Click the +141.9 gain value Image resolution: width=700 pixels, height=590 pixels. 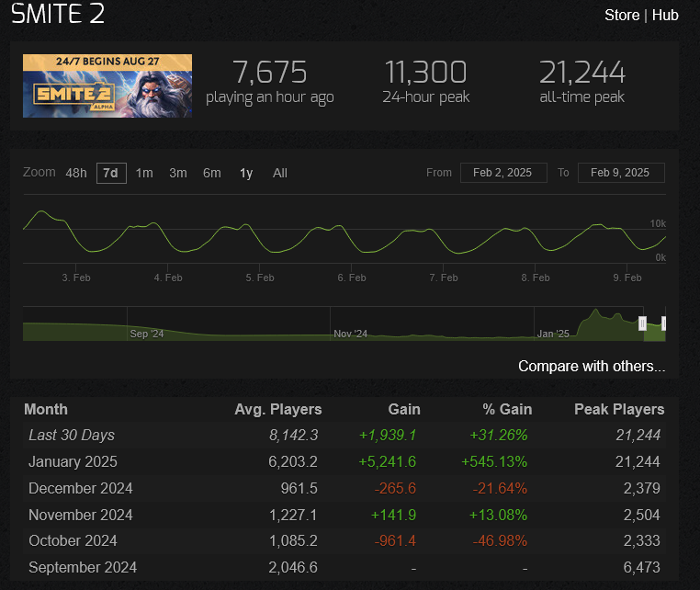[393, 515]
